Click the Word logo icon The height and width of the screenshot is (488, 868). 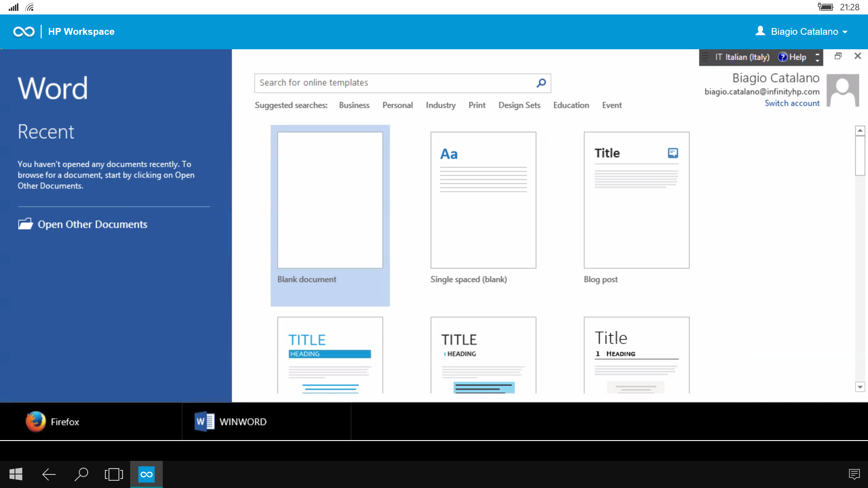[204, 422]
